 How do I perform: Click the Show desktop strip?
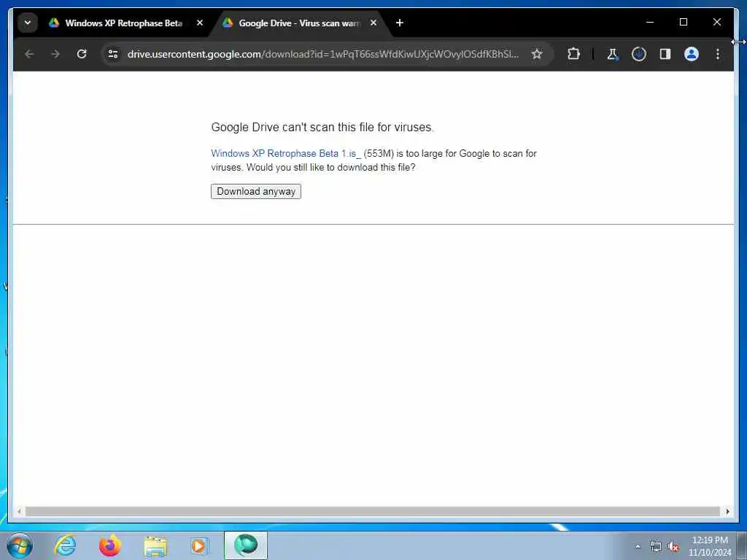click(742, 546)
